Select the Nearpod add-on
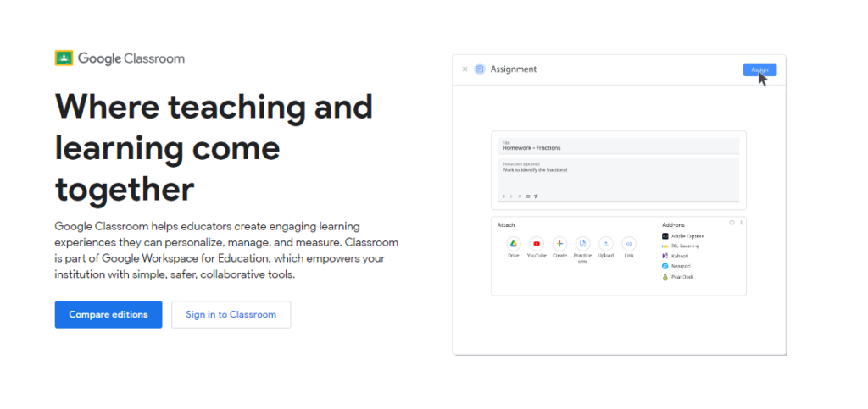 (x=676, y=267)
